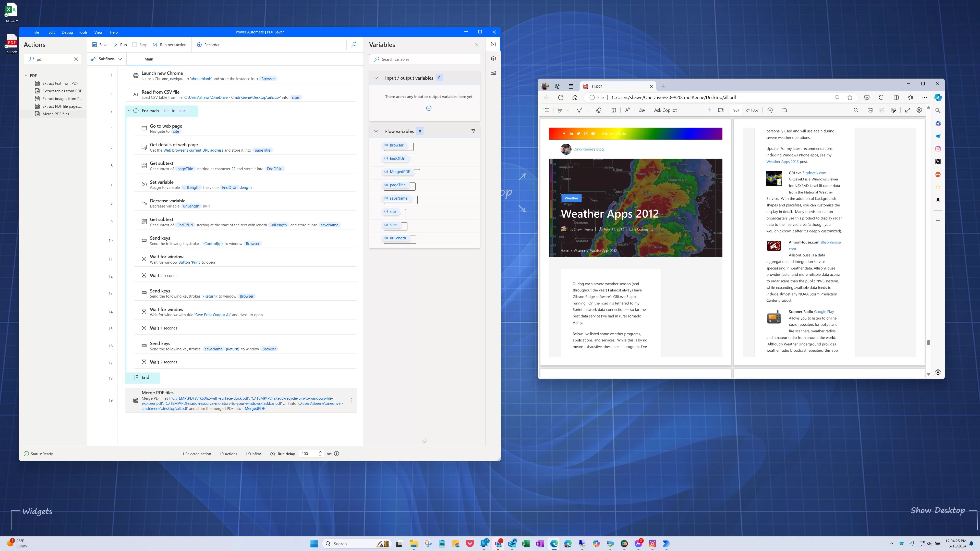Click Ask Copilot in PDF toolbar

(665, 110)
